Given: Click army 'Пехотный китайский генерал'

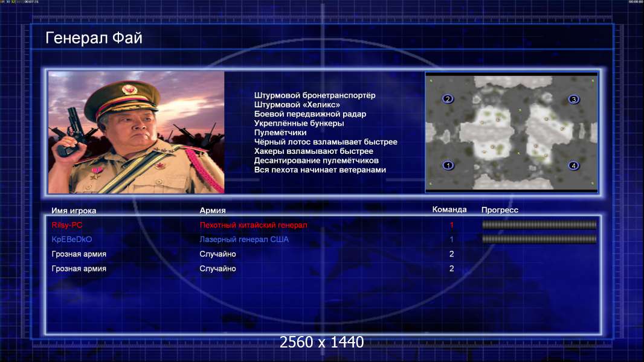Looking at the screenshot, I should point(253,225).
